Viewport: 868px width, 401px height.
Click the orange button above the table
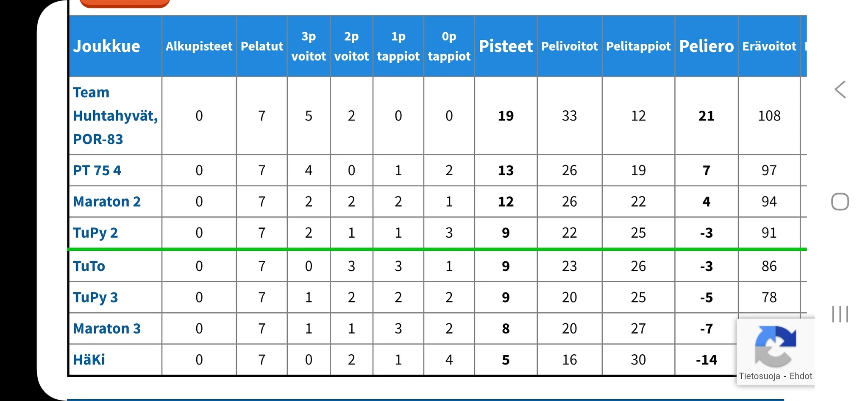[125, 3]
